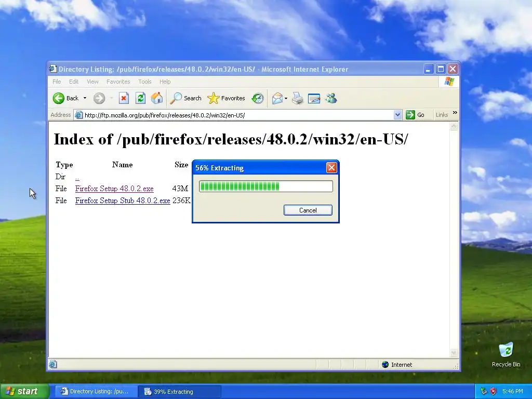Open the Recycle Bin desktop icon
The width and height of the screenshot is (532, 399).
[506, 354]
